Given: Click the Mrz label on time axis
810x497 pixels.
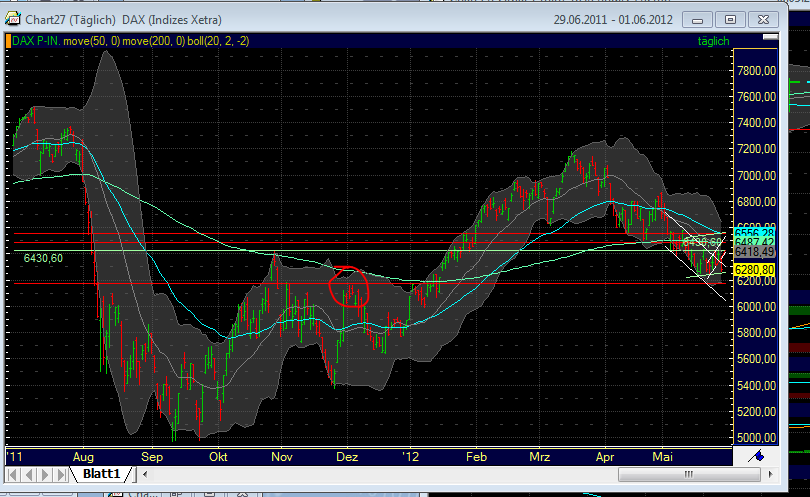Looking at the screenshot, I should (x=539, y=457).
